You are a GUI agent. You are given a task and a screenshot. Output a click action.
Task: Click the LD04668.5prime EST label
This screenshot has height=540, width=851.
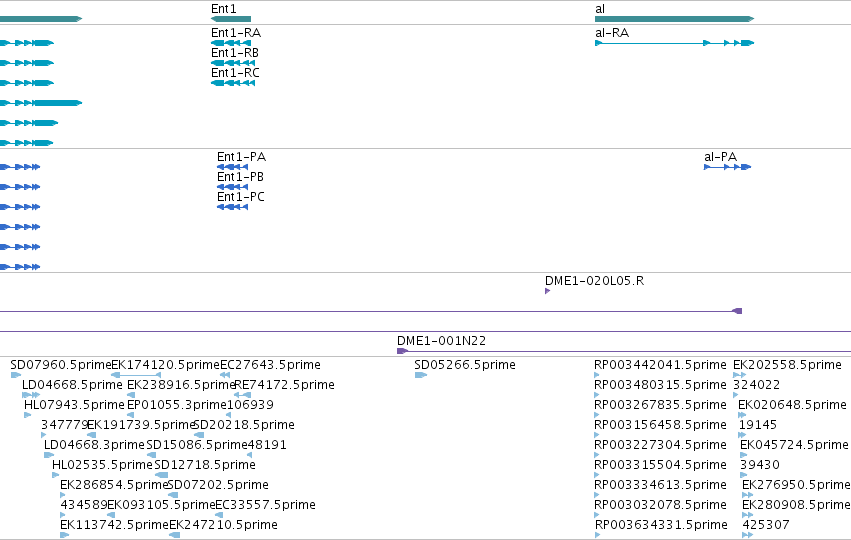[72, 385]
